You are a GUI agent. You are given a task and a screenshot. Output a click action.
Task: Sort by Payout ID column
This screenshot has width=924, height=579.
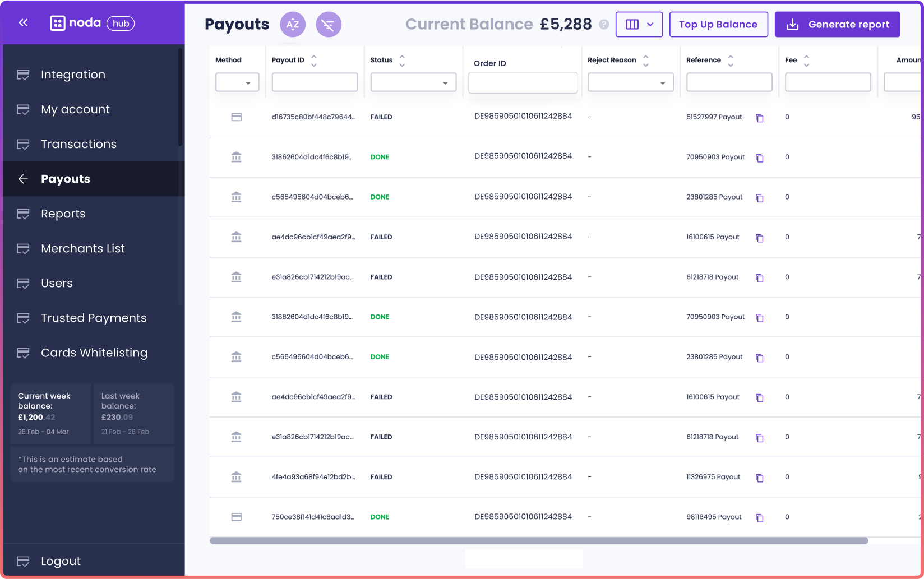pyautogui.click(x=314, y=60)
